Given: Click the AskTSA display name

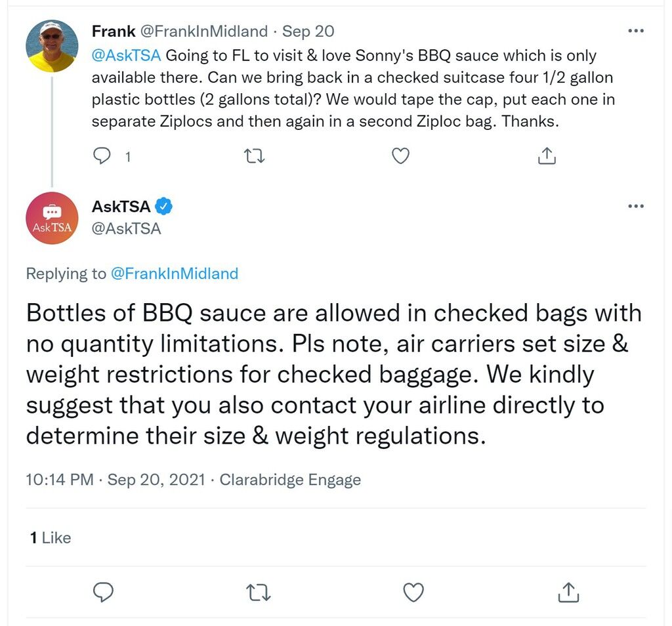Looking at the screenshot, I should pos(121,207).
